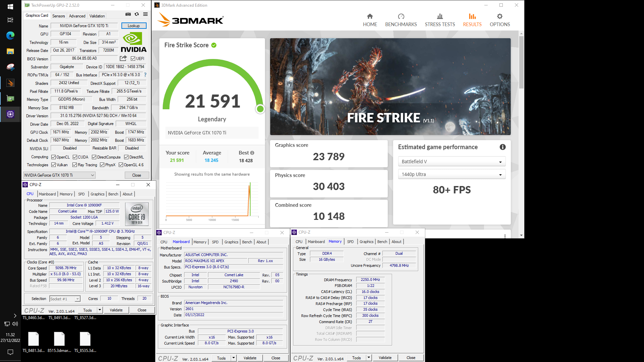Expand Tools arrow in CPU-Z Mainboard window
The image size is (644, 362).
pyautogui.click(x=233, y=358)
